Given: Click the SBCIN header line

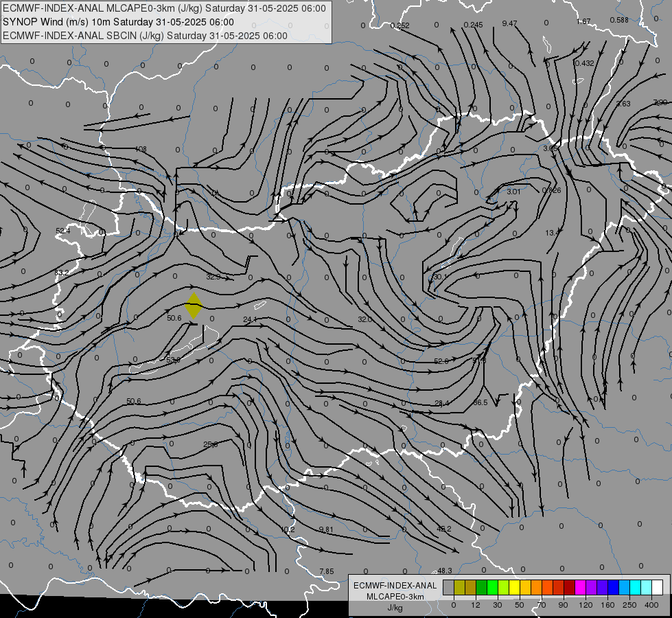Looking at the screenshot, I should tap(145, 36).
